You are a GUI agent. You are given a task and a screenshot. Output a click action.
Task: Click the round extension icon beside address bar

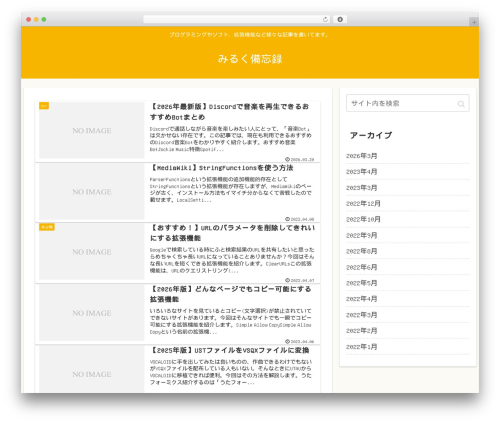coord(340,19)
